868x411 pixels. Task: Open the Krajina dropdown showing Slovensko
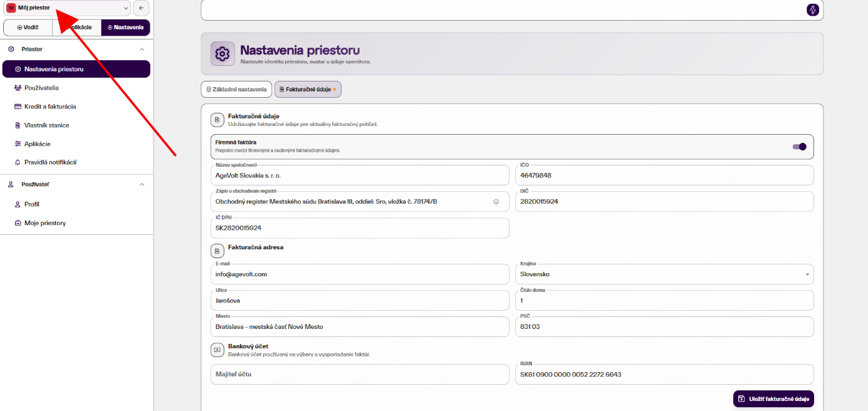664,274
